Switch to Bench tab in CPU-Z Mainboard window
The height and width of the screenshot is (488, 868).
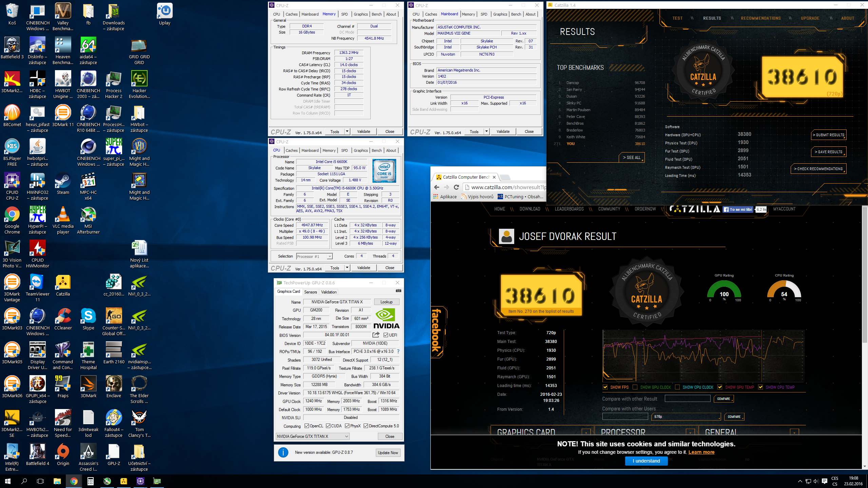(516, 14)
